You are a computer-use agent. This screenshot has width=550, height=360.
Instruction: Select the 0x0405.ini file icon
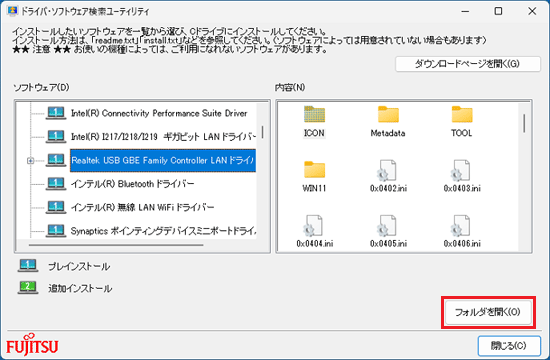point(387,225)
